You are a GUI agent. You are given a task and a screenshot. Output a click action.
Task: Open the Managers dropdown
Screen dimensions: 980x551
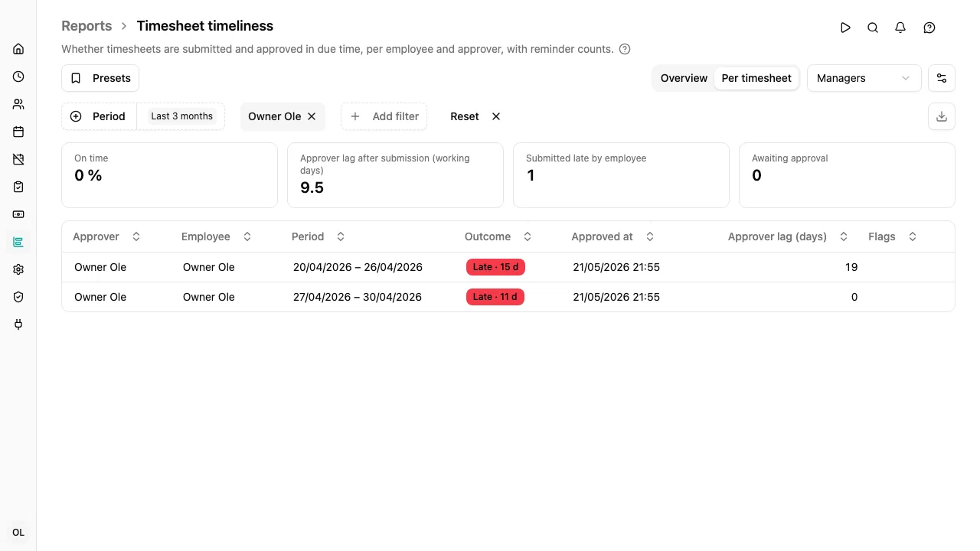pos(864,78)
